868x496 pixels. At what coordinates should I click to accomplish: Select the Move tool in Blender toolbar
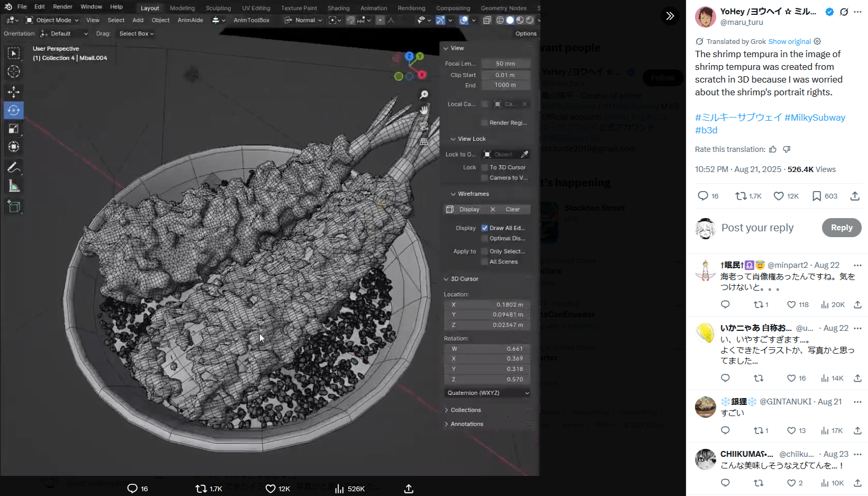click(x=14, y=92)
